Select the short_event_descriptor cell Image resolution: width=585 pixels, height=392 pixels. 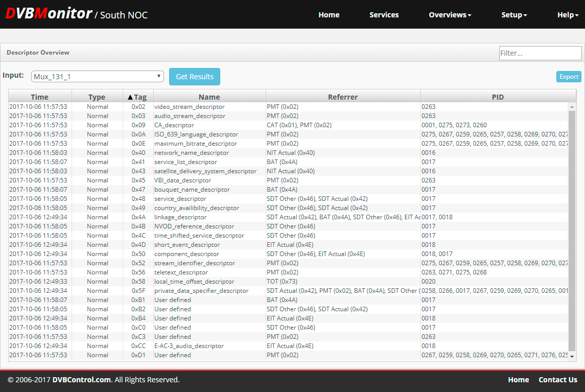(187, 245)
